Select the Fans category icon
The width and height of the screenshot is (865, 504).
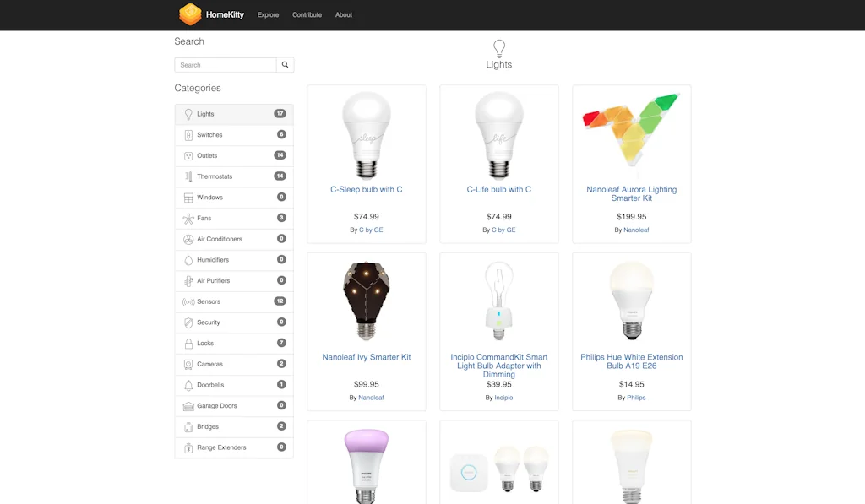click(188, 219)
